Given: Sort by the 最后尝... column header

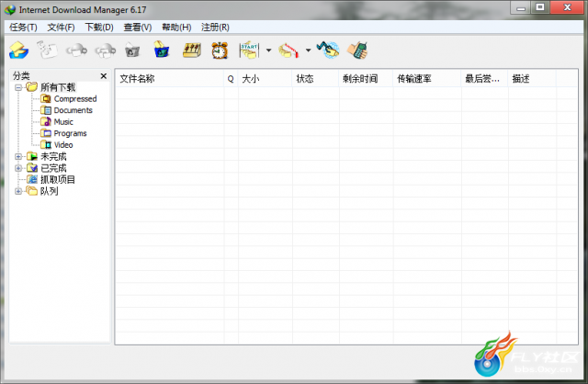Looking at the screenshot, I should tap(484, 79).
